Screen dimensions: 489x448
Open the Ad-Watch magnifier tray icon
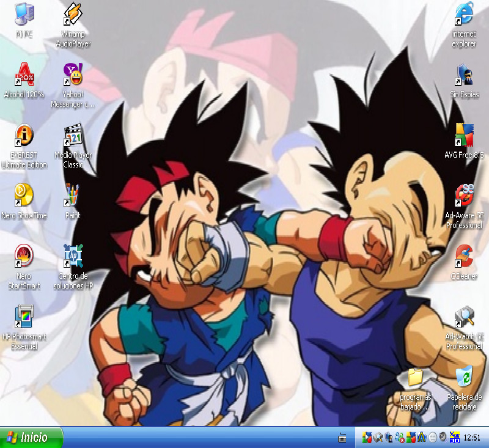[378, 438]
